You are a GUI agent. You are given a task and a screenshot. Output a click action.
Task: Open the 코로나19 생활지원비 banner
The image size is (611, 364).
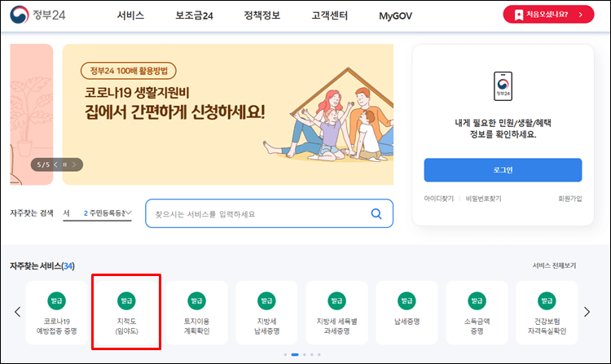point(228,115)
